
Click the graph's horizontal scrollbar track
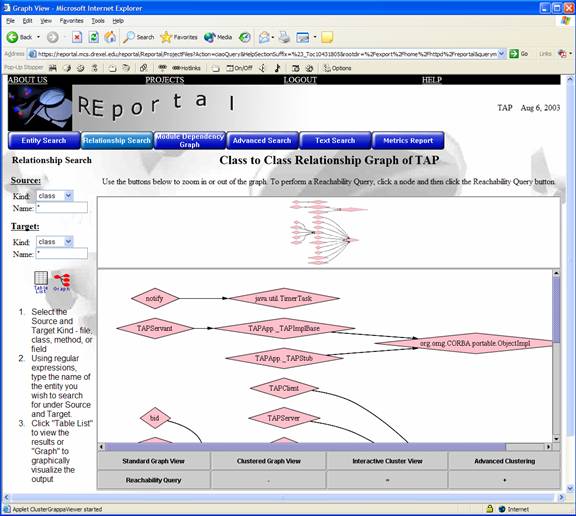[305, 447]
